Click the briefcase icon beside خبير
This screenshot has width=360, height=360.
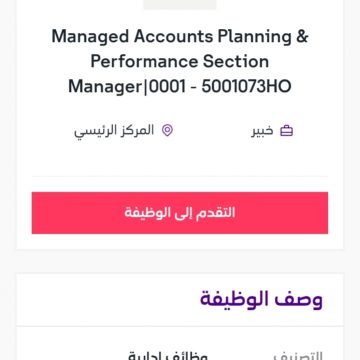click(286, 131)
